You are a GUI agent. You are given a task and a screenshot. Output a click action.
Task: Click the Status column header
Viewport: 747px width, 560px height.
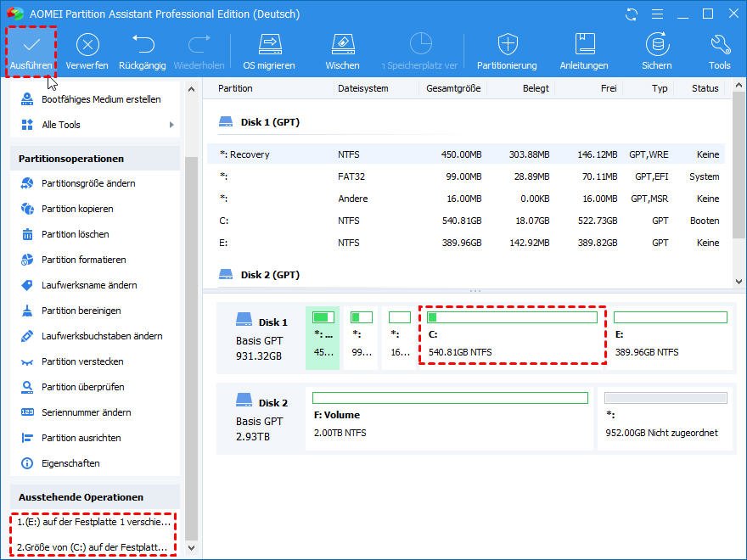tap(705, 88)
